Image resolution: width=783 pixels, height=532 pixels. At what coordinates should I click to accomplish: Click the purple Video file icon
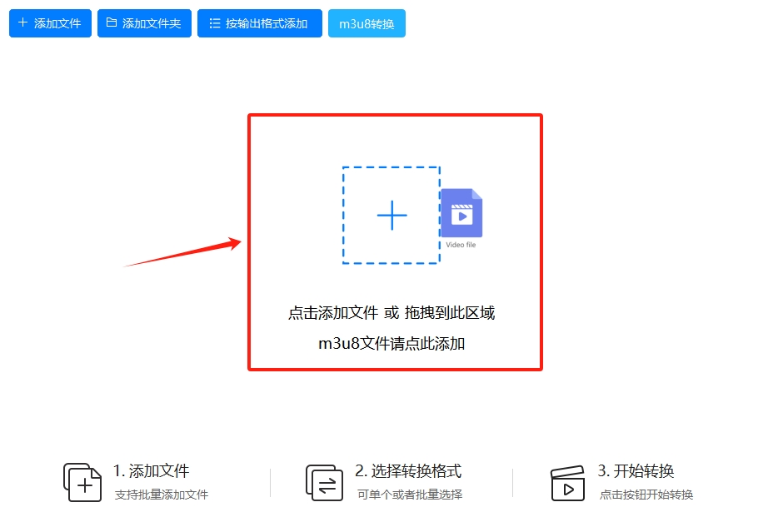pos(461,213)
